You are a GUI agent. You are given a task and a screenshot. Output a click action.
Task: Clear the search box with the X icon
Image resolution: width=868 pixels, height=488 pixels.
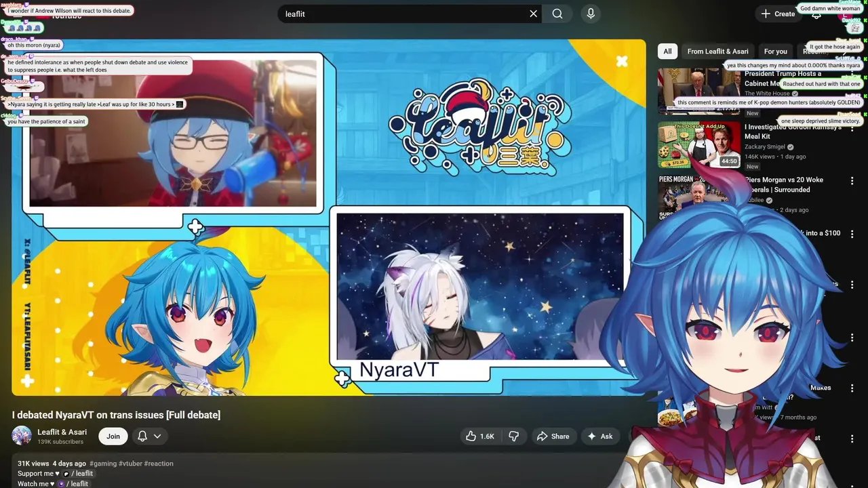[533, 14]
